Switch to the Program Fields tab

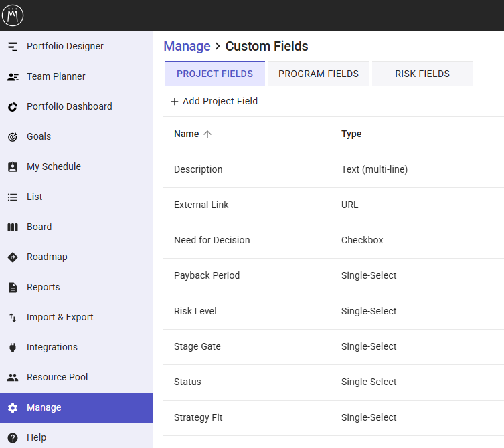tap(318, 74)
